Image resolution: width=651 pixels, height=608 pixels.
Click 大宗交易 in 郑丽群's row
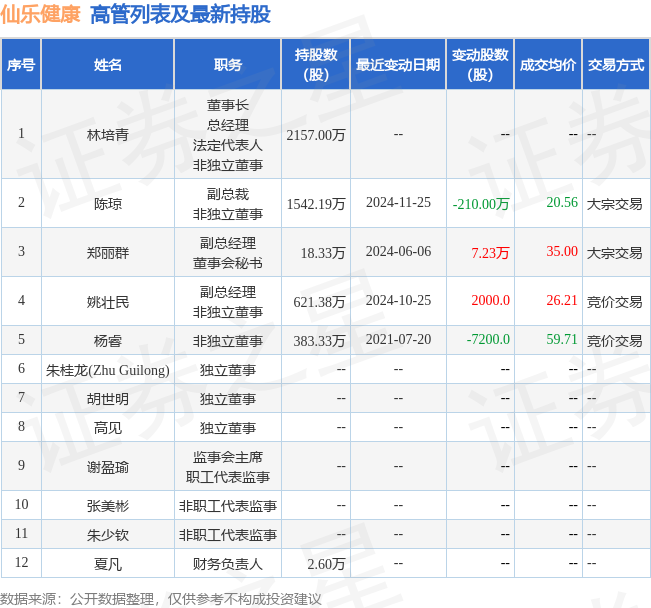point(614,253)
